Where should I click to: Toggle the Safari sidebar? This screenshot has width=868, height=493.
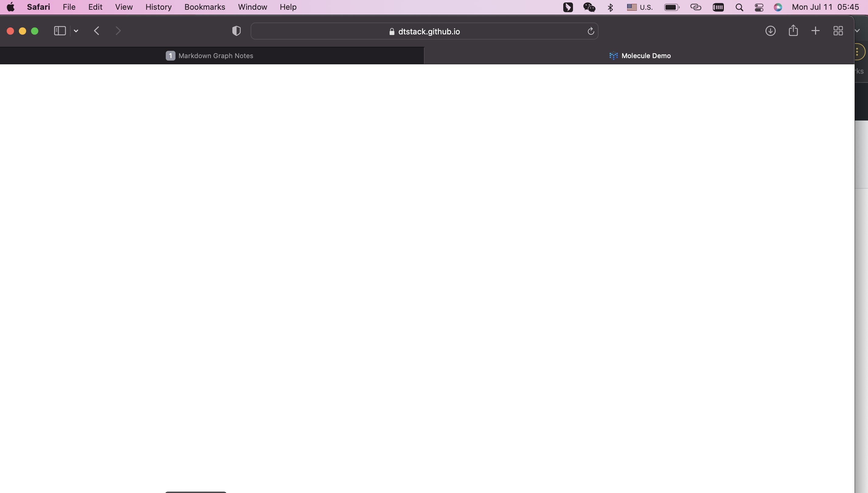(60, 31)
